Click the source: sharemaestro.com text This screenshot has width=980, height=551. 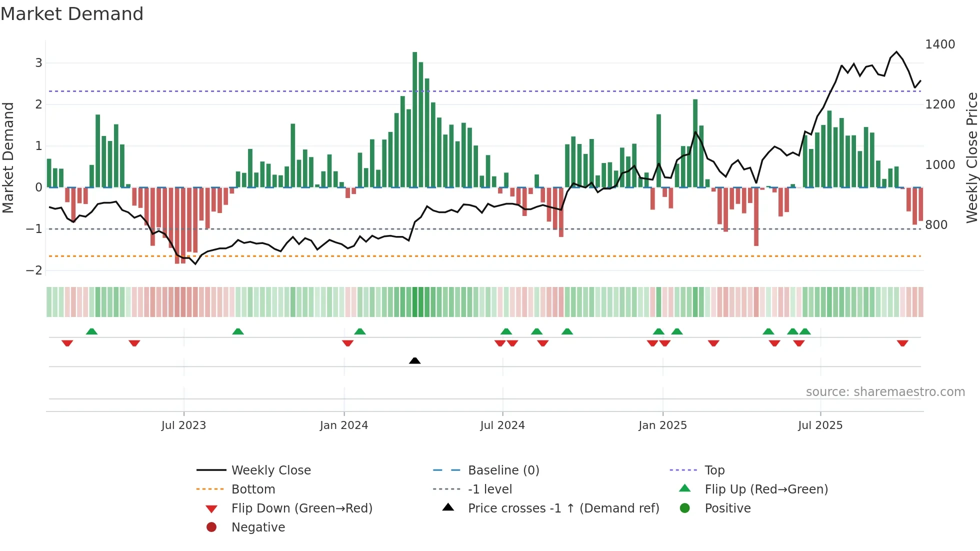click(x=885, y=391)
